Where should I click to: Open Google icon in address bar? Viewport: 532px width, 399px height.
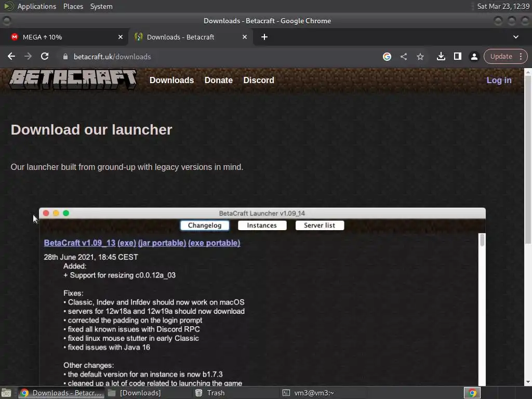pyautogui.click(x=387, y=57)
